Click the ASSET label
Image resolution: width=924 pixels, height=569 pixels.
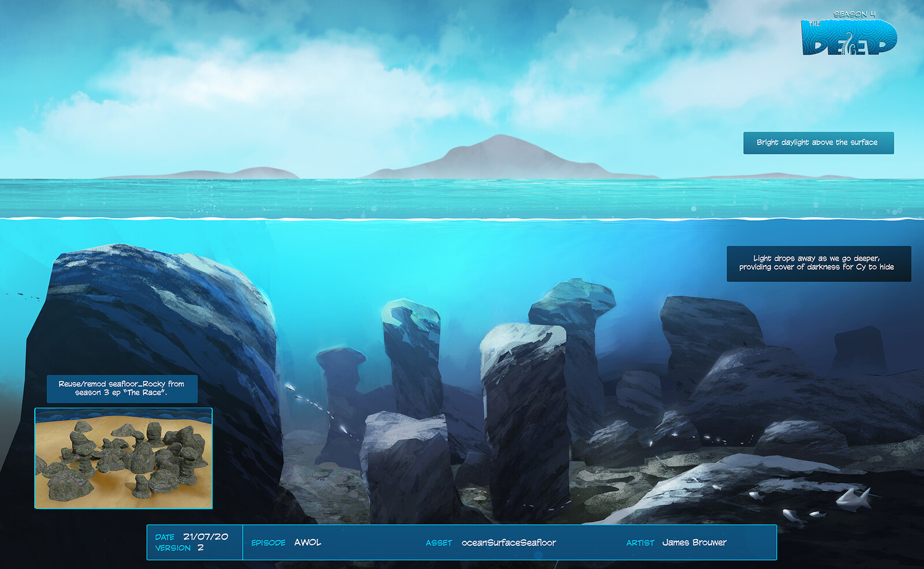439,543
